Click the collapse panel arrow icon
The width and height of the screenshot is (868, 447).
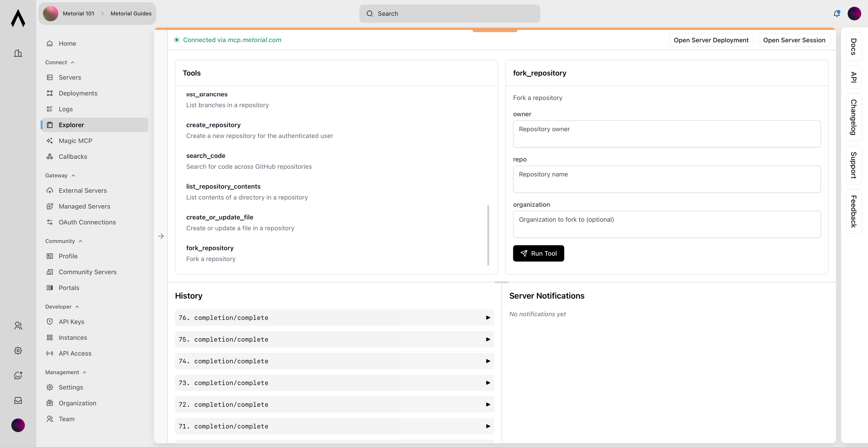click(x=161, y=236)
